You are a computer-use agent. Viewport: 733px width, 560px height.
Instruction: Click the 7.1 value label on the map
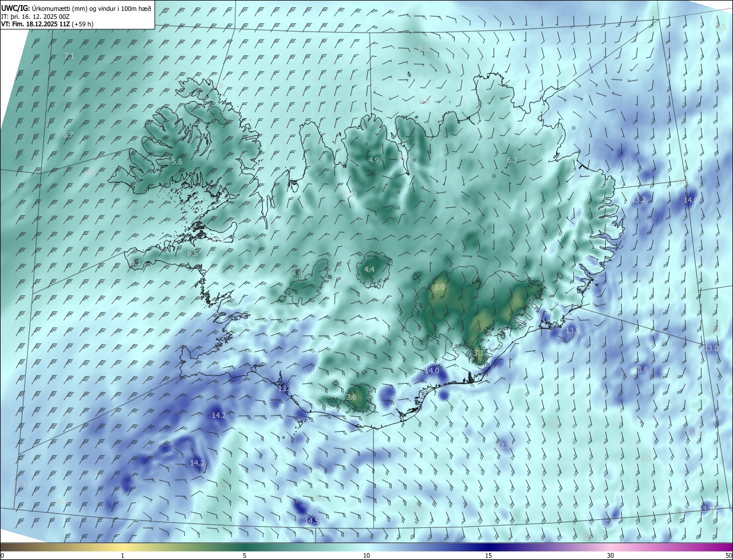pyautogui.click(x=69, y=56)
